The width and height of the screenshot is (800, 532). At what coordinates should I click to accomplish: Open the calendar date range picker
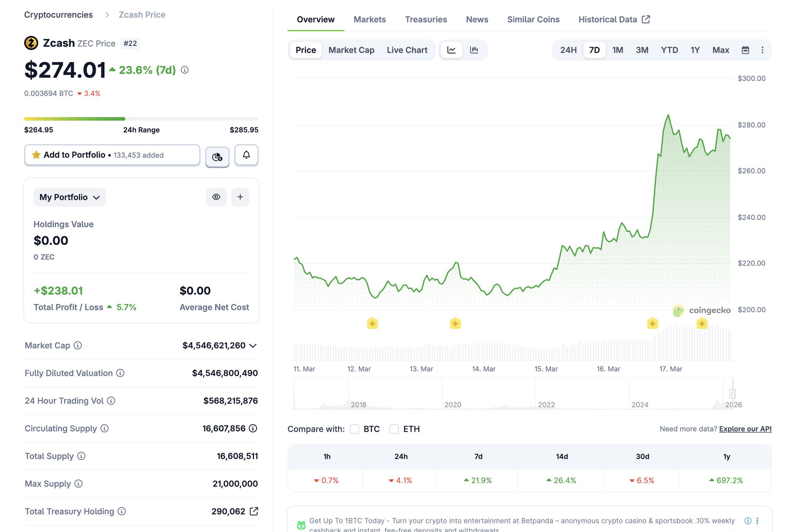pyautogui.click(x=745, y=50)
